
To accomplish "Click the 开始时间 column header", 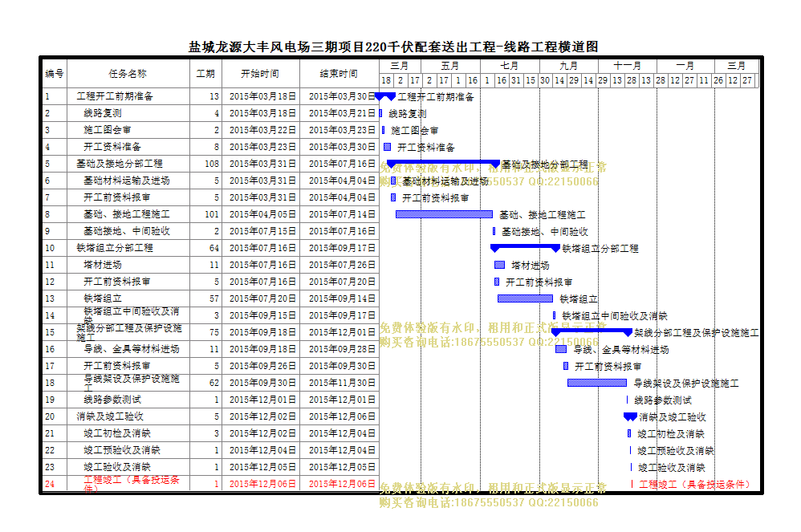I will [x=261, y=74].
